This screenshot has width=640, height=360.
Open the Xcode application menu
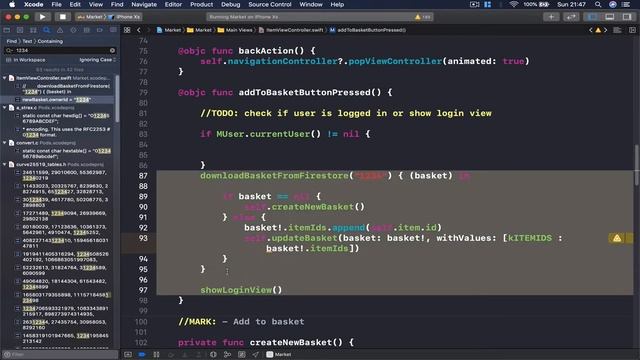pyautogui.click(x=33, y=4)
